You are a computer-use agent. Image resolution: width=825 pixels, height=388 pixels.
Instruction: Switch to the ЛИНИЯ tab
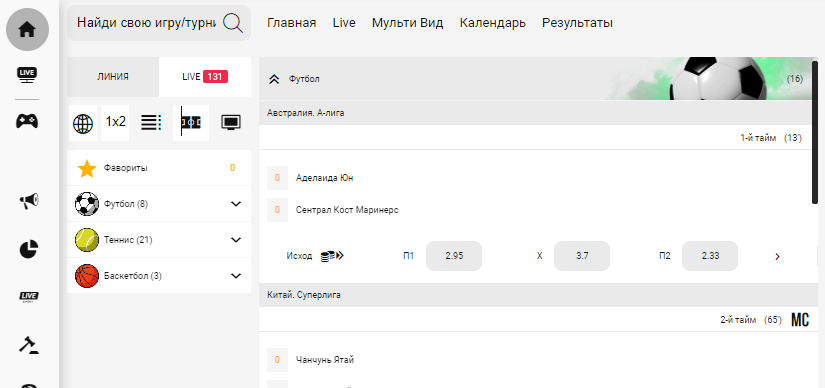113,77
